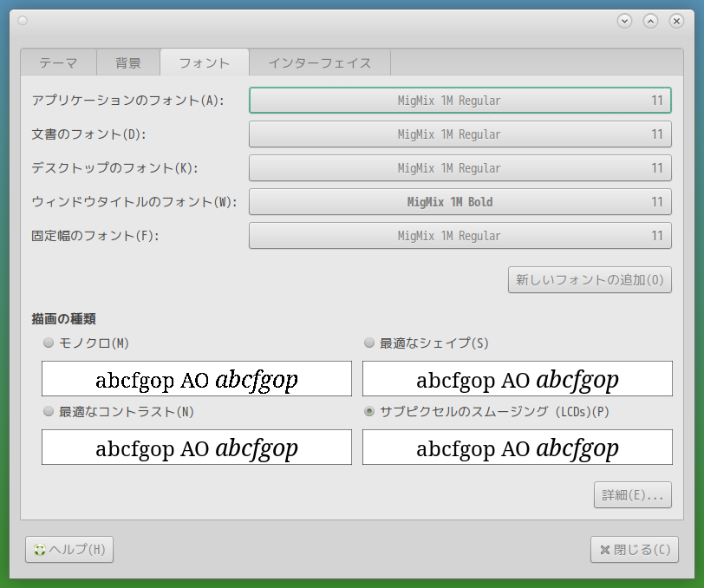Open the document font (文書のフォント) selector

point(460,134)
